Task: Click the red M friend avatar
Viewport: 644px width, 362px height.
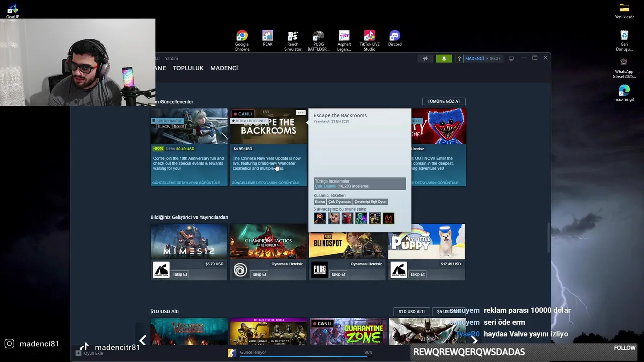Action: [x=388, y=218]
